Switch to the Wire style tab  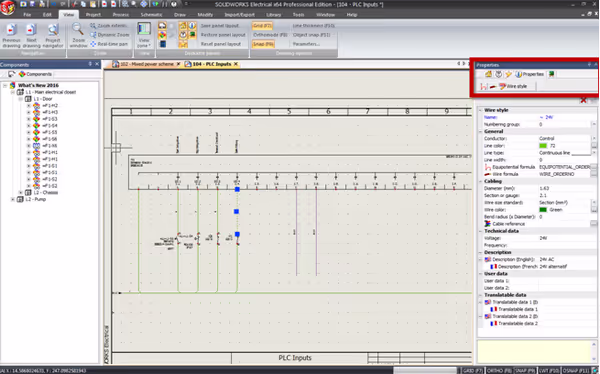(x=513, y=87)
